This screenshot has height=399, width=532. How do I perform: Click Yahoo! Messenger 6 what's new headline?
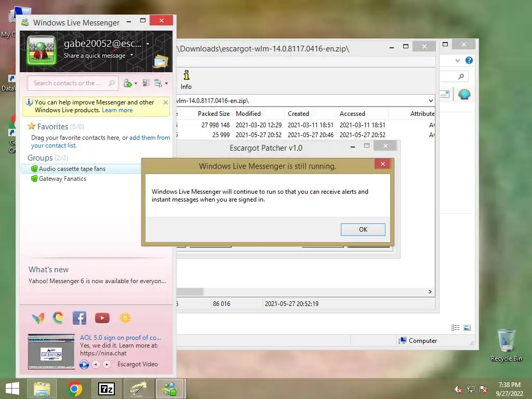[97, 281]
